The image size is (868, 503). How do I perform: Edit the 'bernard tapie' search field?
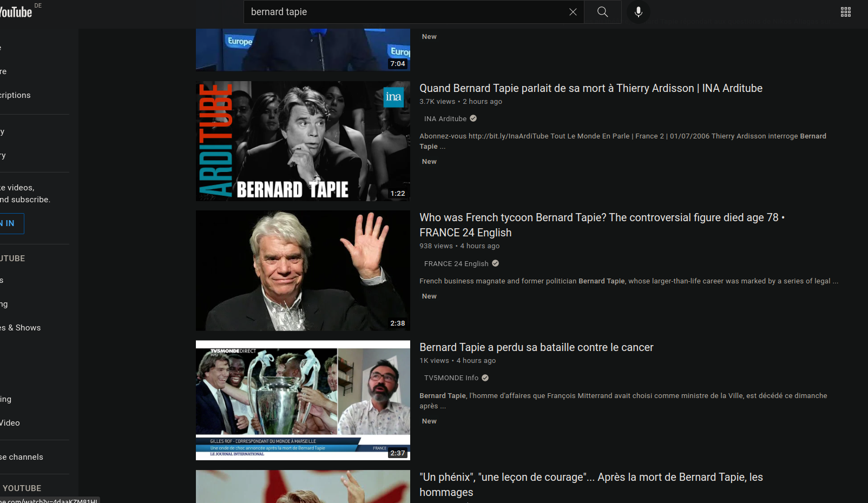[x=406, y=12]
